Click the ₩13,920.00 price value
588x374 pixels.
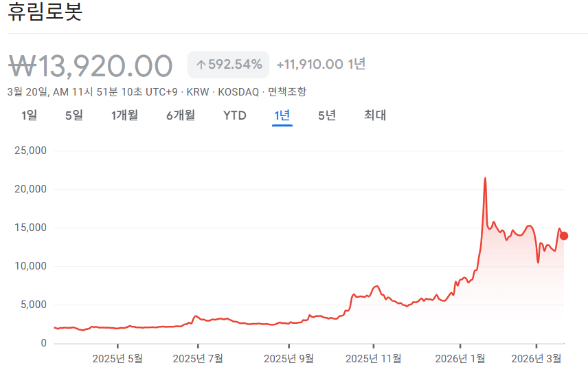91,66
